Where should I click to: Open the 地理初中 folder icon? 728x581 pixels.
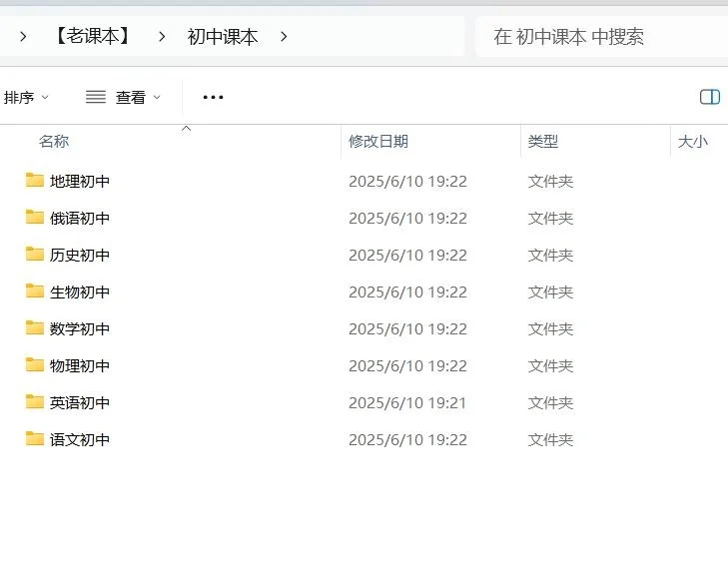(x=34, y=180)
